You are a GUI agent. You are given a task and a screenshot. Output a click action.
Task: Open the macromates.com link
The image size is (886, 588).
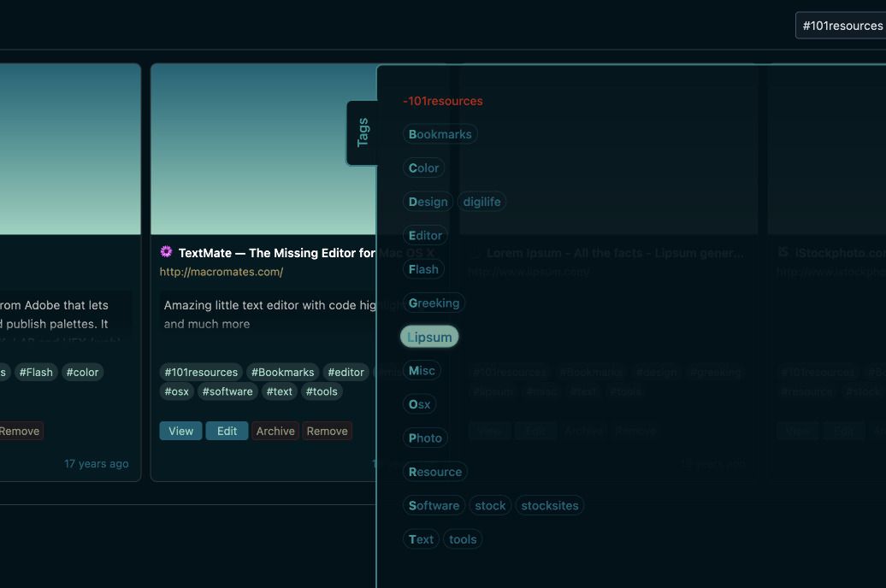coord(221,272)
